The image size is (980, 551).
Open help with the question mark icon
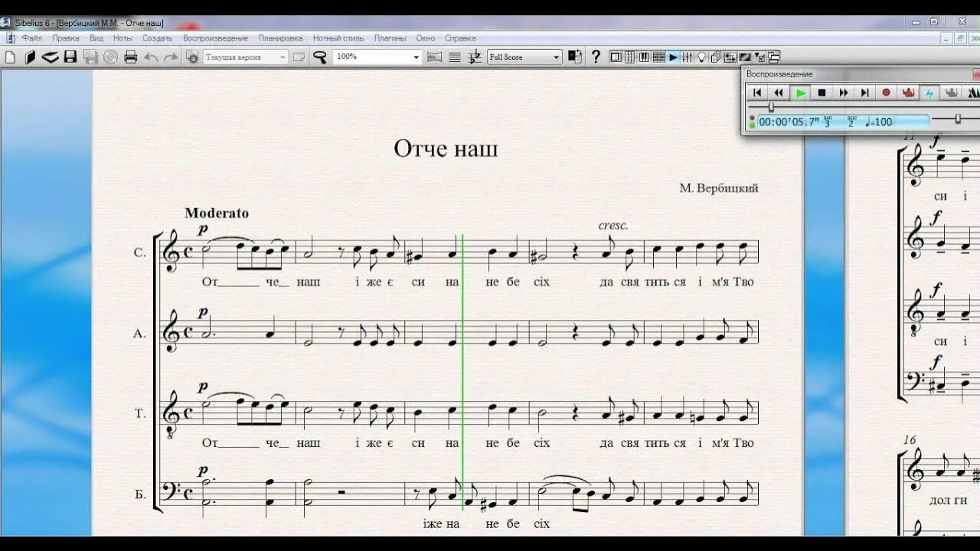(596, 57)
